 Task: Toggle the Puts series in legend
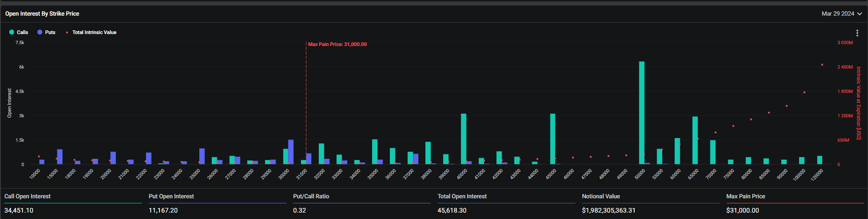click(x=50, y=32)
